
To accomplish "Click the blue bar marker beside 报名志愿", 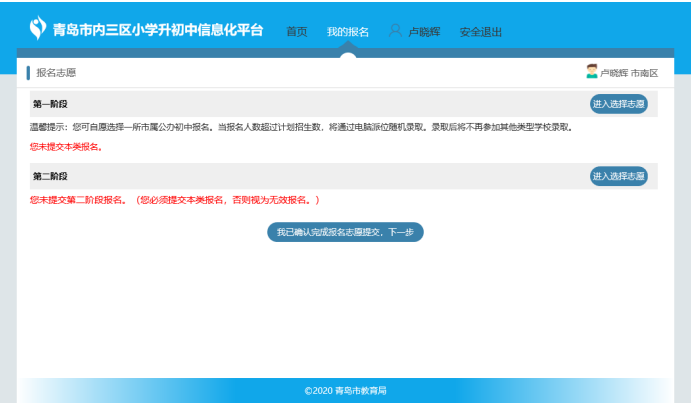I will pyautogui.click(x=29, y=73).
